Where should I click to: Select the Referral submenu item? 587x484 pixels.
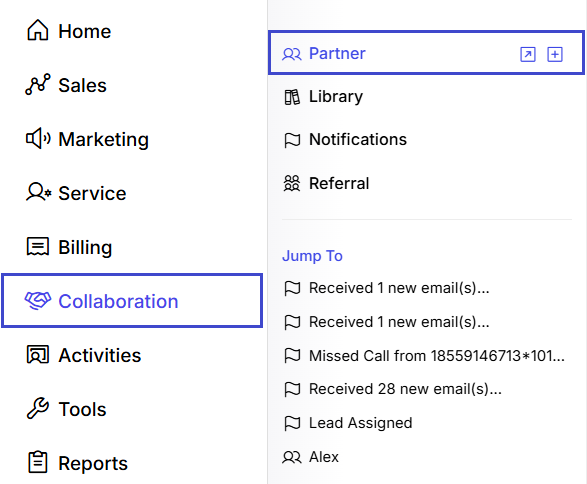point(426,183)
